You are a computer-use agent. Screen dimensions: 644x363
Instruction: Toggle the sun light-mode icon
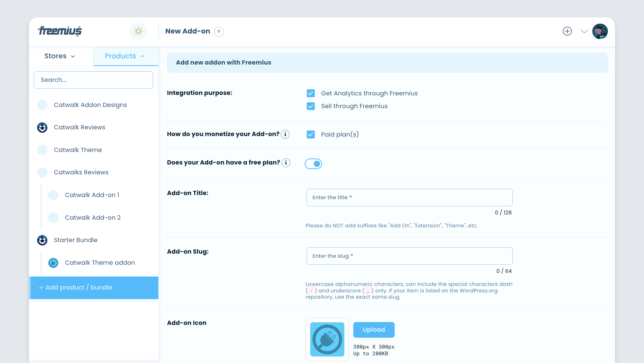coord(138,31)
